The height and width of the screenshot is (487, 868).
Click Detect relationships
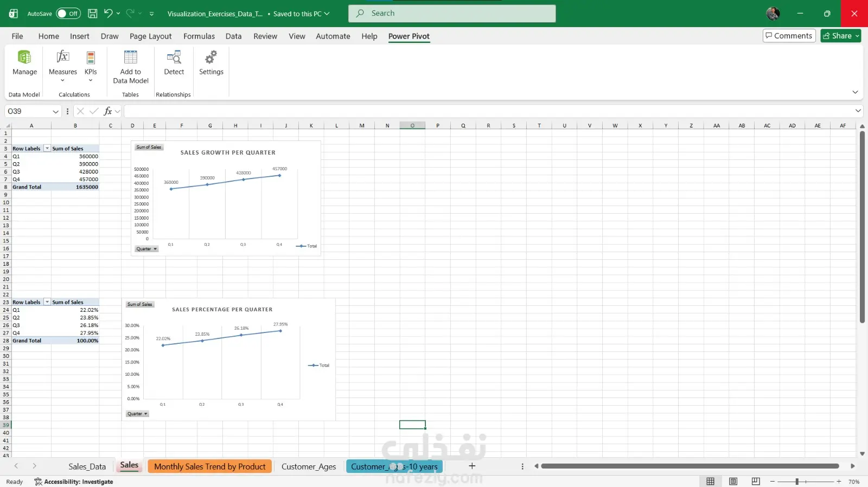click(174, 63)
